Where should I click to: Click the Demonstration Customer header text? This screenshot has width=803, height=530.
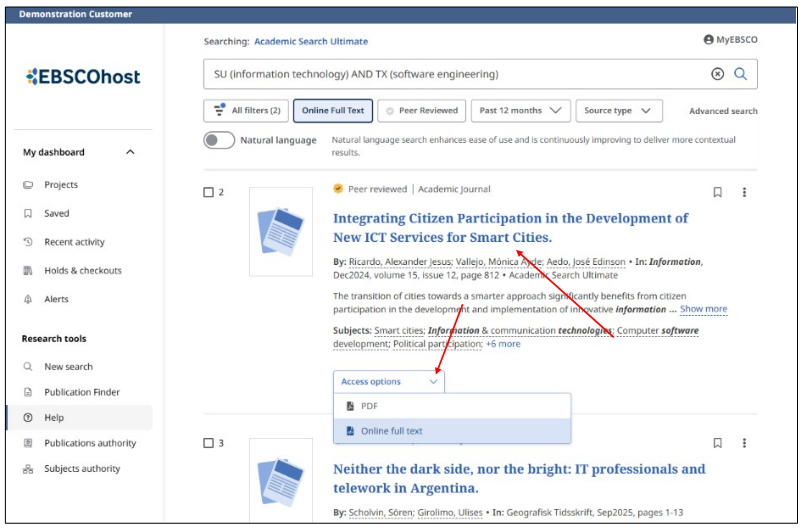[75, 14]
